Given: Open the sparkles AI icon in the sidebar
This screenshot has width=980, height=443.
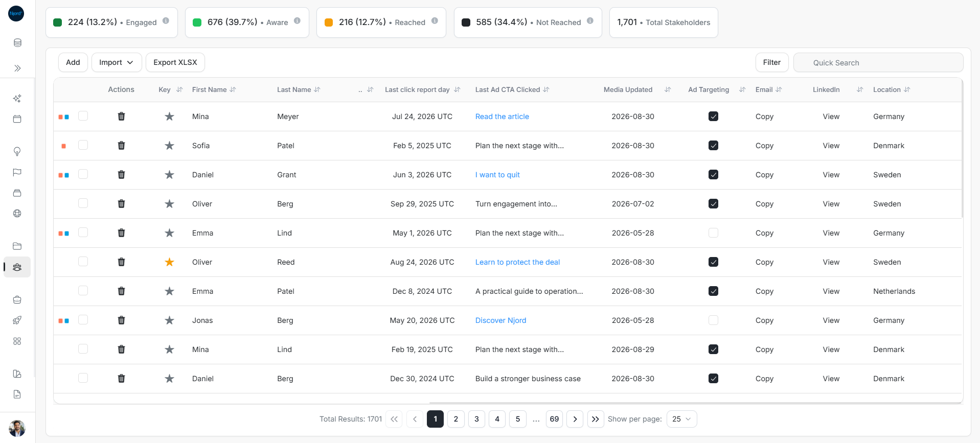Looking at the screenshot, I should coord(17,98).
